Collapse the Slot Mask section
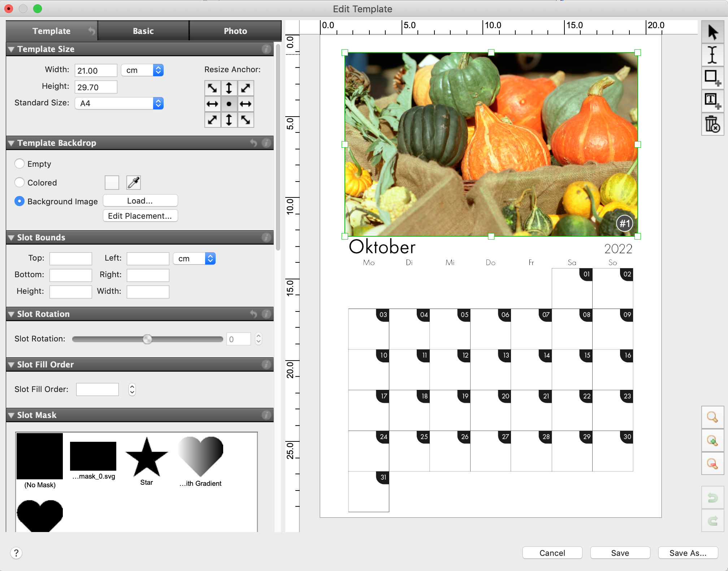Image resolution: width=728 pixels, height=571 pixels. click(x=11, y=415)
